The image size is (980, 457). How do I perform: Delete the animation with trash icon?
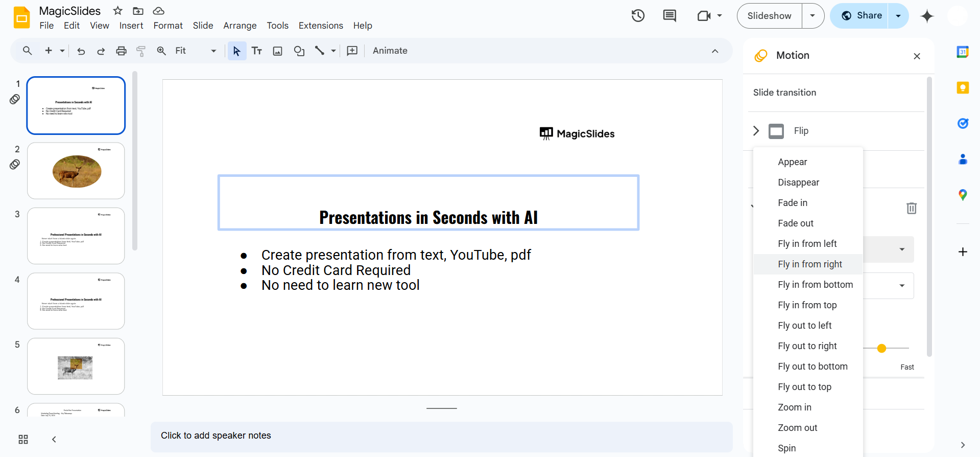tap(912, 208)
